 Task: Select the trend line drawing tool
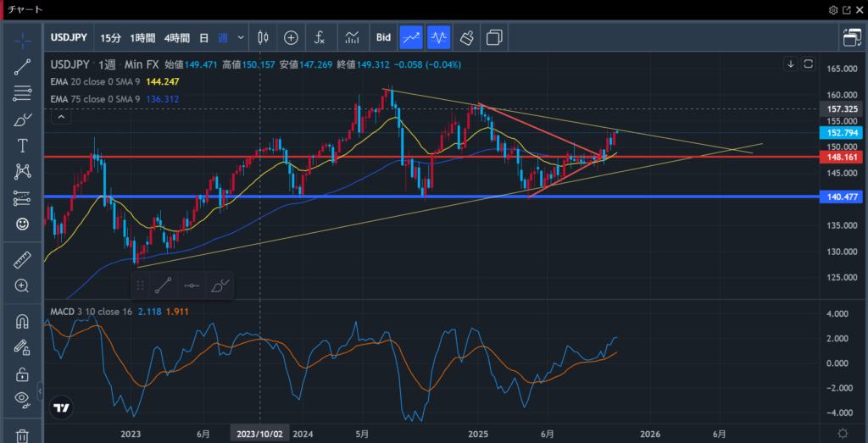23,68
